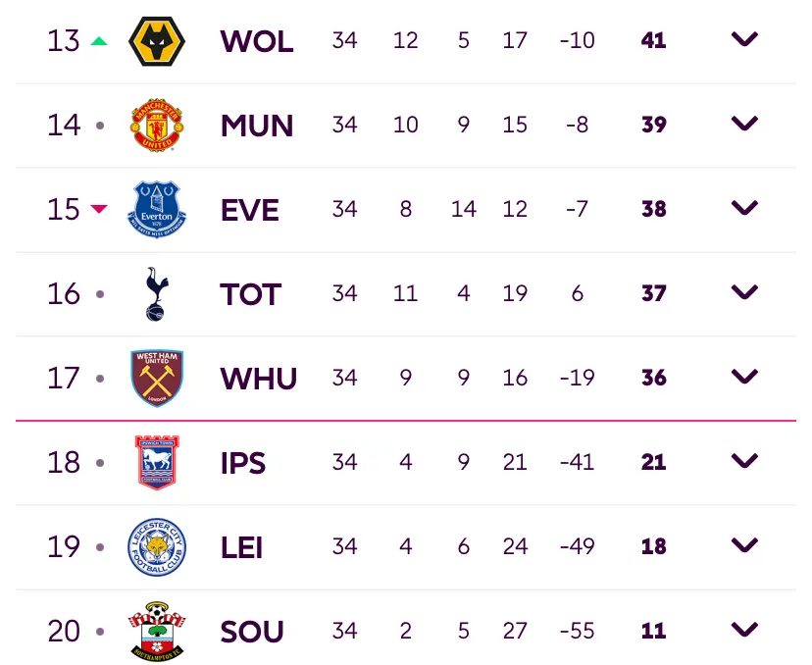Expand the IPS row chevron
The image size is (812, 665).
coord(744,461)
